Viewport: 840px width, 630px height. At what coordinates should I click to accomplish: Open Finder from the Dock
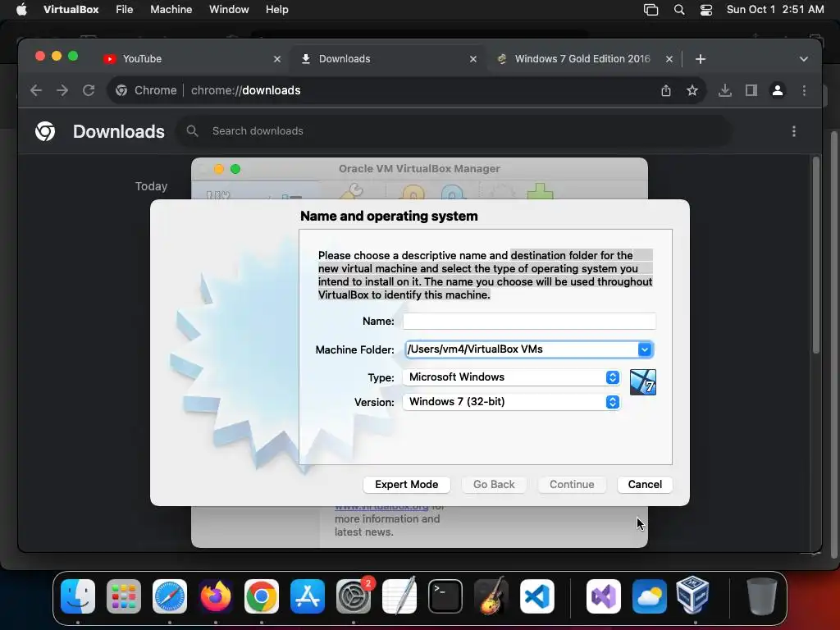78,596
